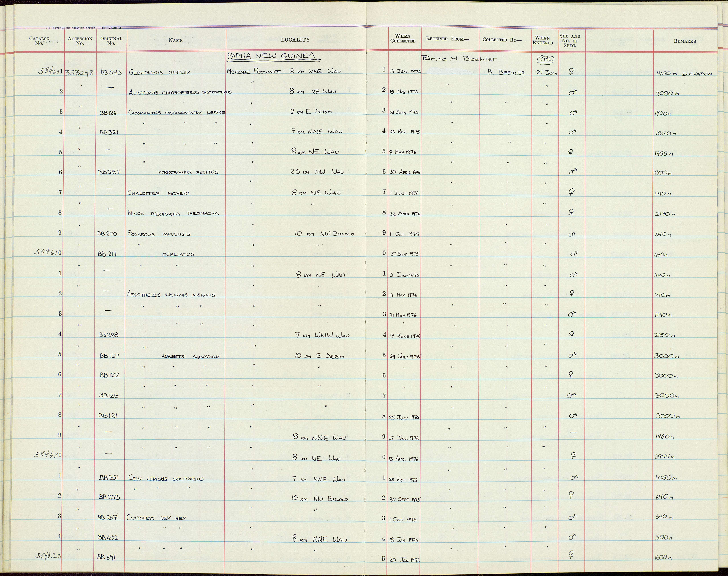Screen dimensions: 728x576
Task: Click the name 'Chalcites meyeri'
Action: point(158,193)
